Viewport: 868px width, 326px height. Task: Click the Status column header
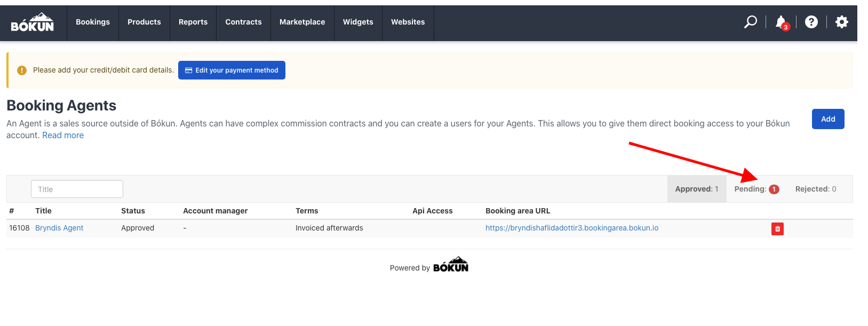point(133,211)
